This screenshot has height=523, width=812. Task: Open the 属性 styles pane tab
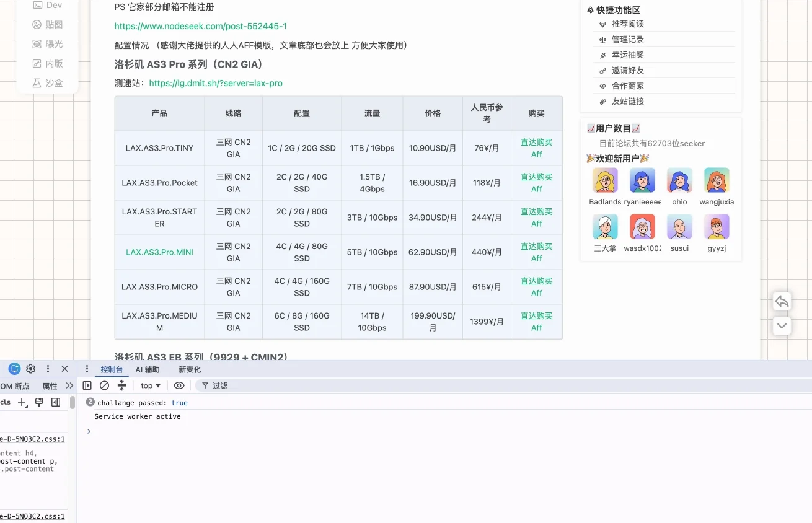pos(50,386)
